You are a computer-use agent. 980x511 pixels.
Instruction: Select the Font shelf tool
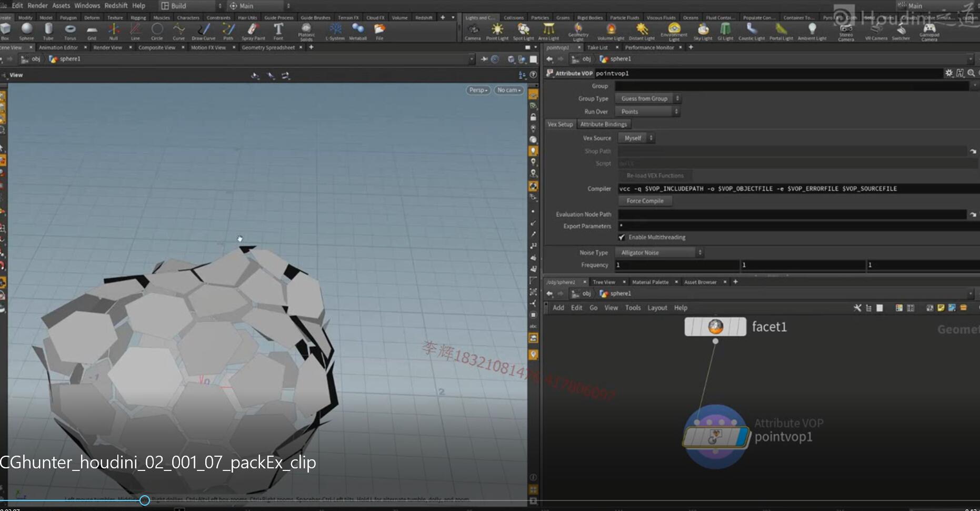(x=278, y=31)
